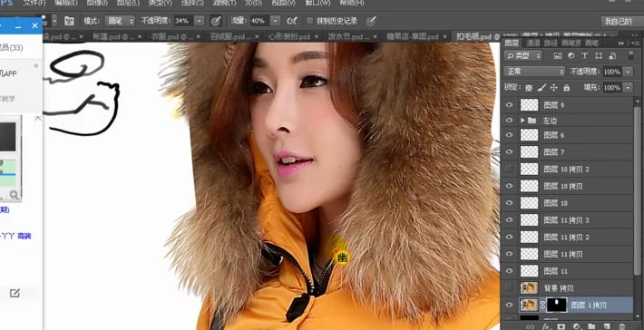The image size is (644, 330).
Task: Create new group folder icon at panel bottom
Action: pyautogui.click(x=591, y=326)
